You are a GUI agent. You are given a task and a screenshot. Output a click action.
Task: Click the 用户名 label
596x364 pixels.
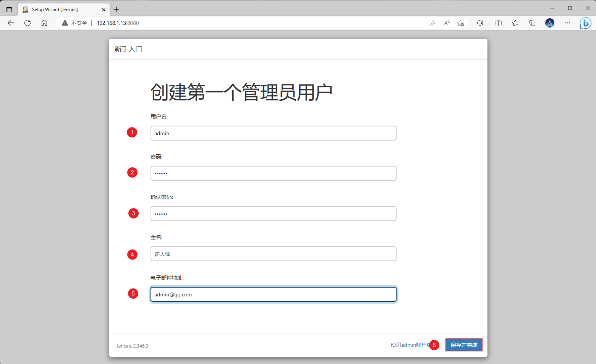159,116
